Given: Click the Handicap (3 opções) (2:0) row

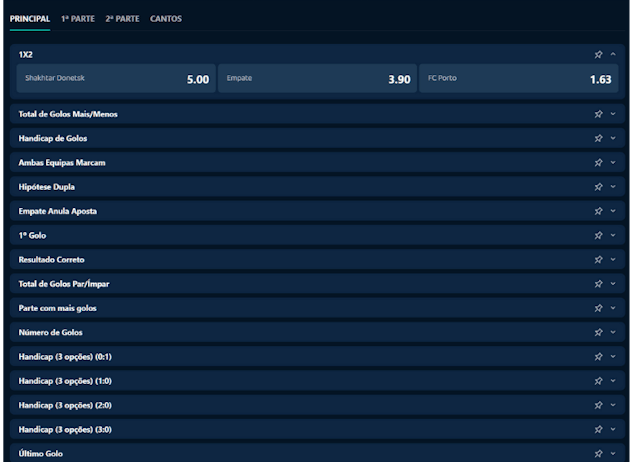Looking at the screenshot, I should tap(300, 405).
